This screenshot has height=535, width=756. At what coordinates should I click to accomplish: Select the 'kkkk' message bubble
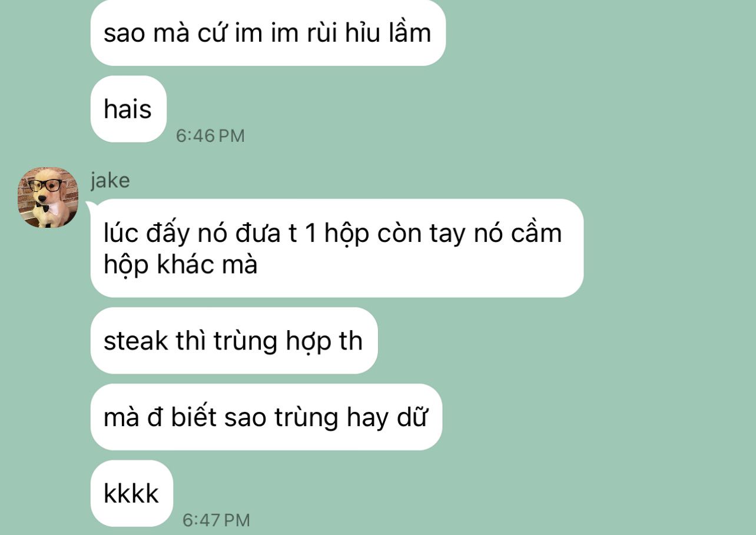click(132, 493)
